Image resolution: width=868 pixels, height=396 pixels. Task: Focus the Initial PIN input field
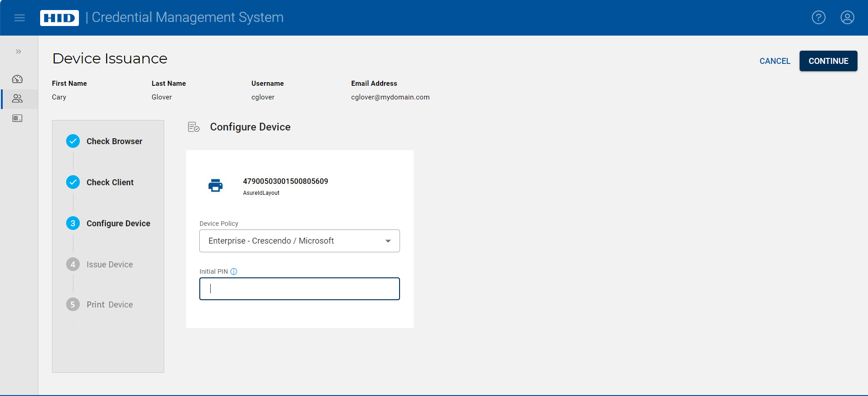pyautogui.click(x=300, y=289)
